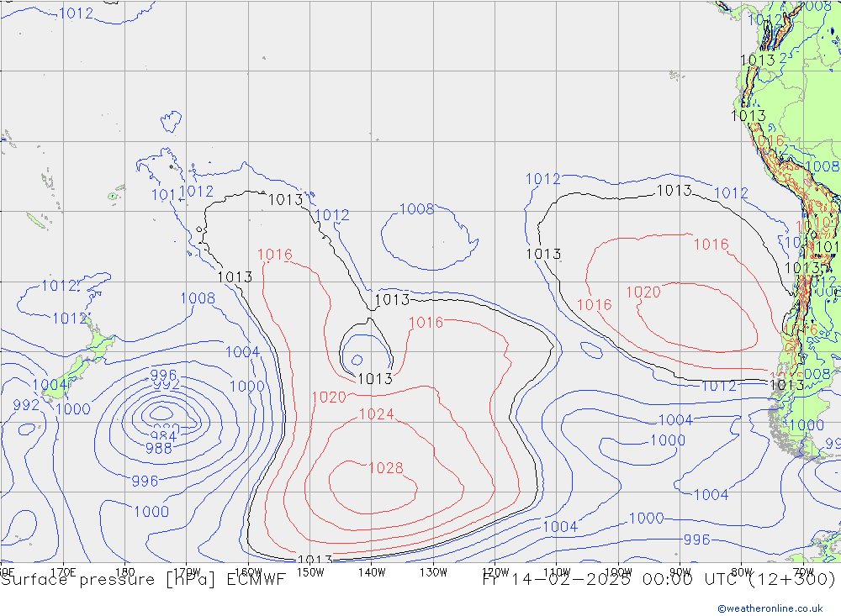Click the 180 longitude axis label

(125, 571)
